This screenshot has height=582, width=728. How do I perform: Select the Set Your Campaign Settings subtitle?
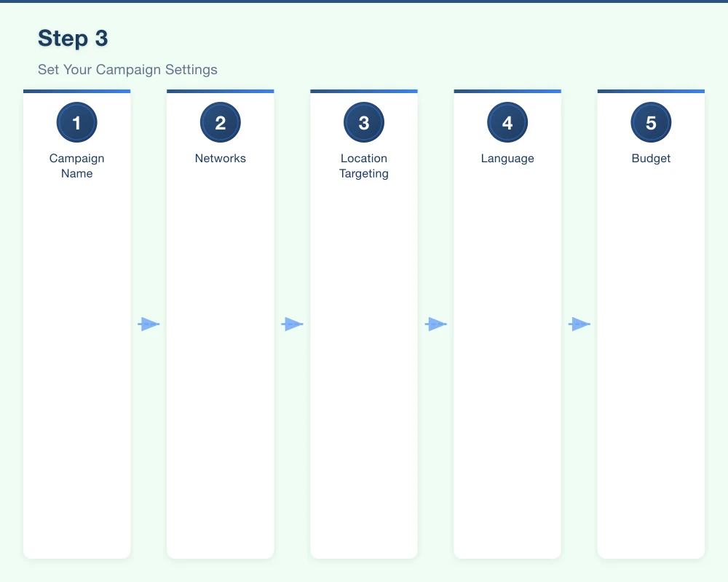[127, 69]
